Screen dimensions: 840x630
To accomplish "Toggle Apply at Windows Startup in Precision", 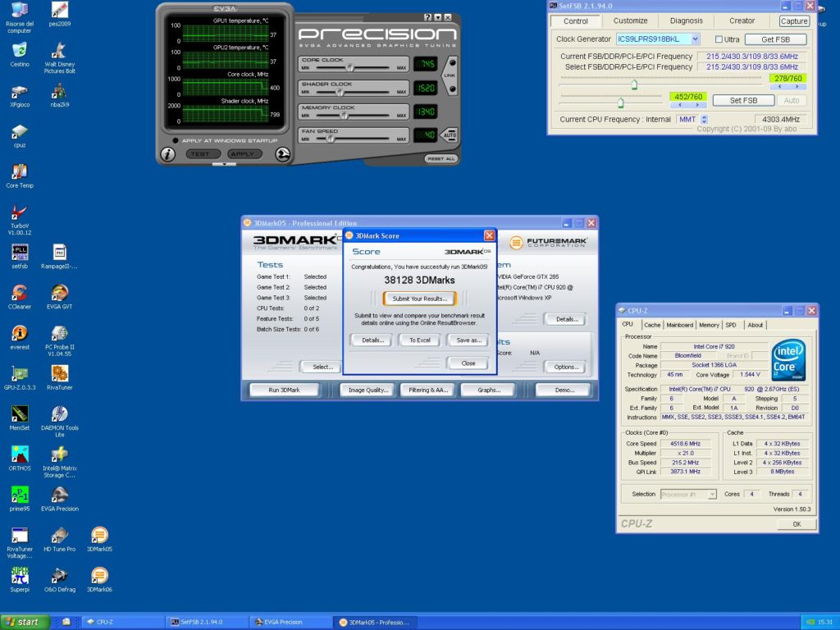I will [x=176, y=140].
